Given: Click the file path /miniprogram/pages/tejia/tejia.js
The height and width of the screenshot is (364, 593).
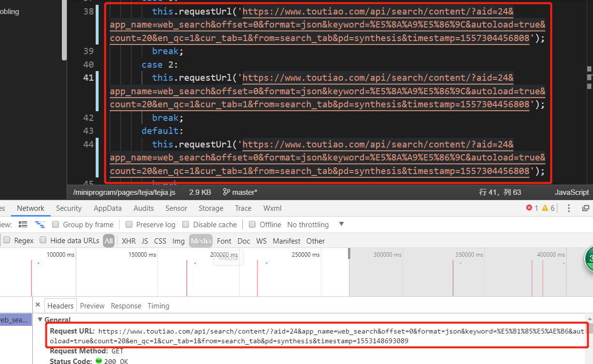Looking at the screenshot, I should pos(124,192).
